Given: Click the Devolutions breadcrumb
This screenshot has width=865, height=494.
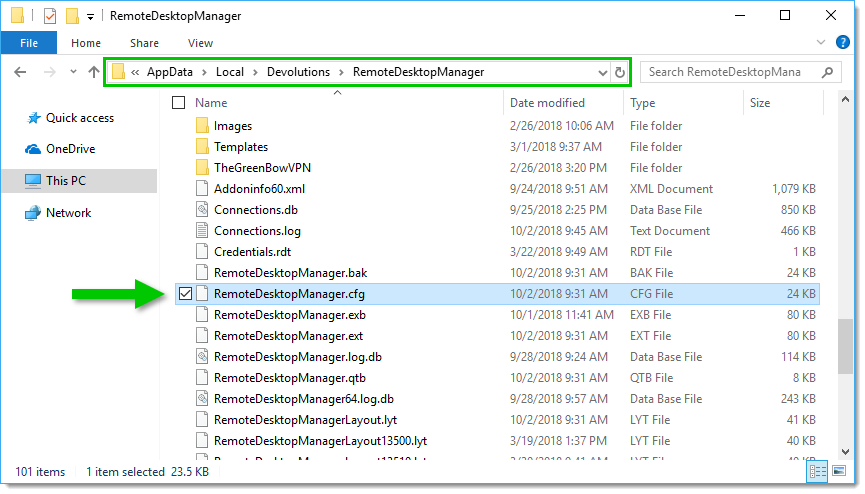Looking at the screenshot, I should coord(298,72).
